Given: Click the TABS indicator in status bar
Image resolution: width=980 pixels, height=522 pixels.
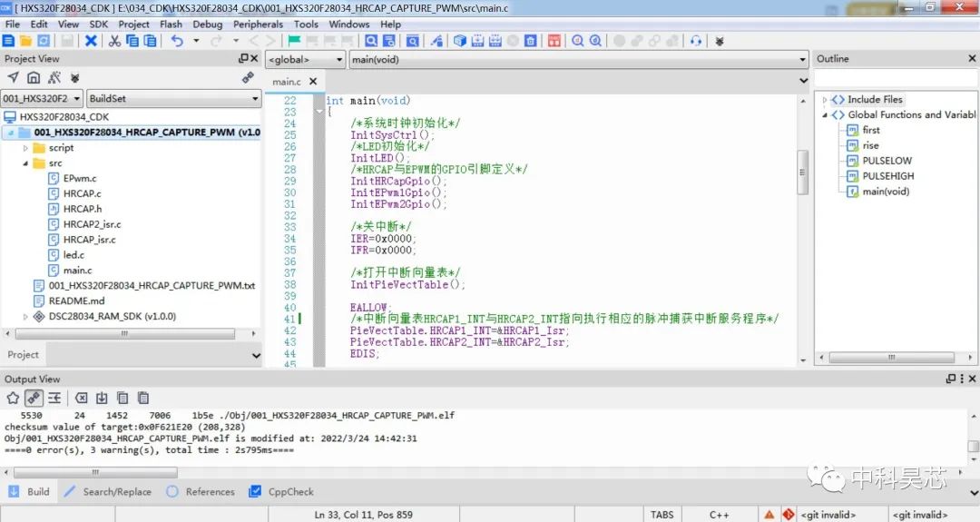Looking at the screenshot, I should coord(661,515).
